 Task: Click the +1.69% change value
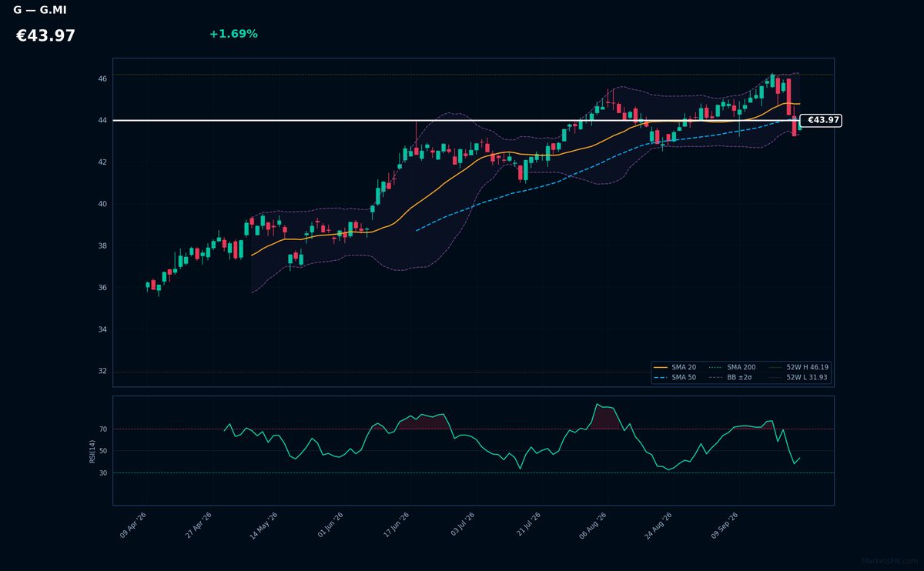pyautogui.click(x=233, y=34)
